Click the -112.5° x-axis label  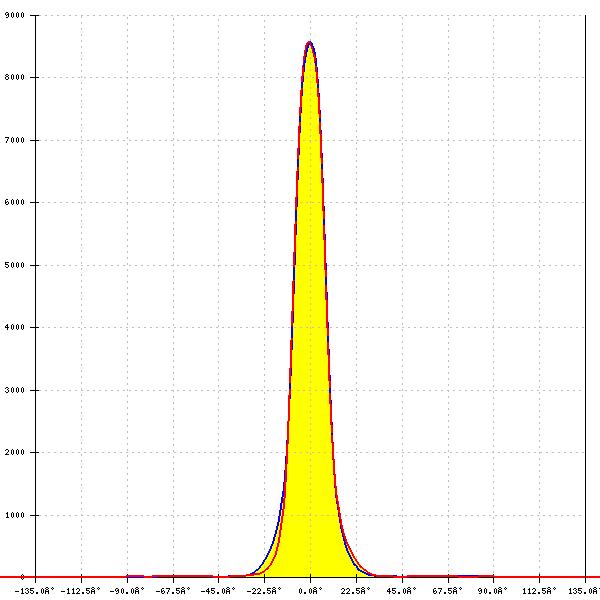[81, 591]
